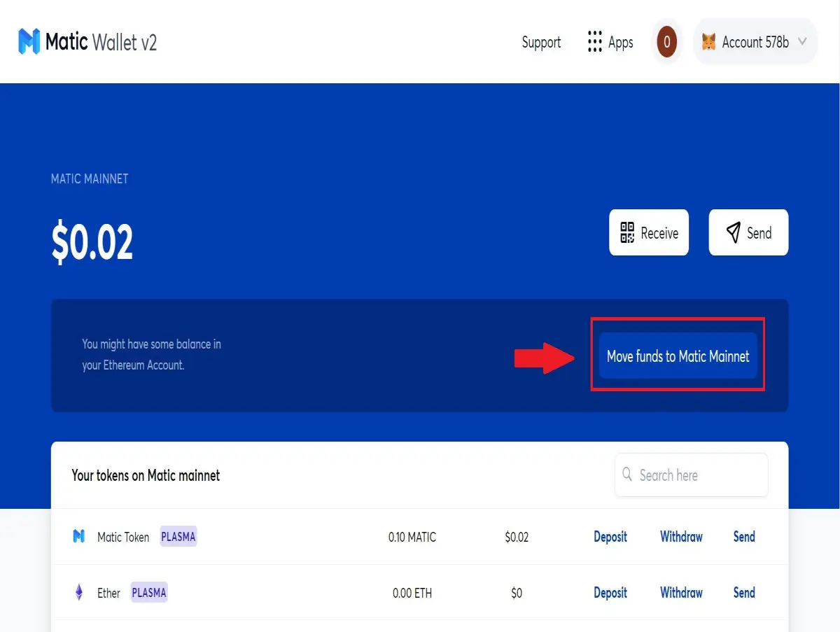The image size is (840, 632).
Task: Click the $0 value in Ether row
Action: (517, 594)
